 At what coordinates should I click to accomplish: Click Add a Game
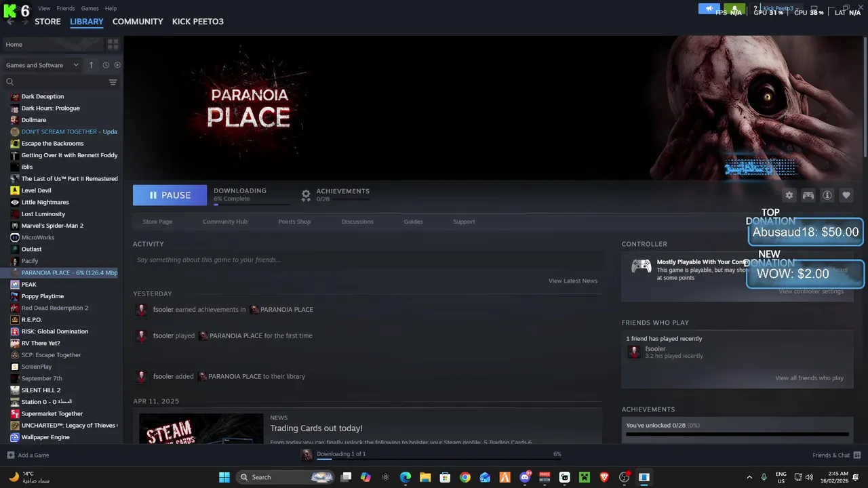28,455
